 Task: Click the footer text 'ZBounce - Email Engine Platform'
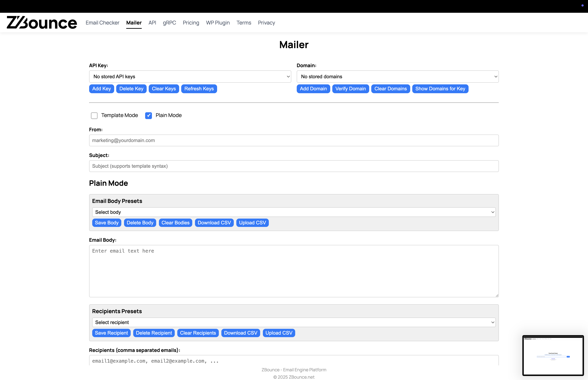point(294,370)
